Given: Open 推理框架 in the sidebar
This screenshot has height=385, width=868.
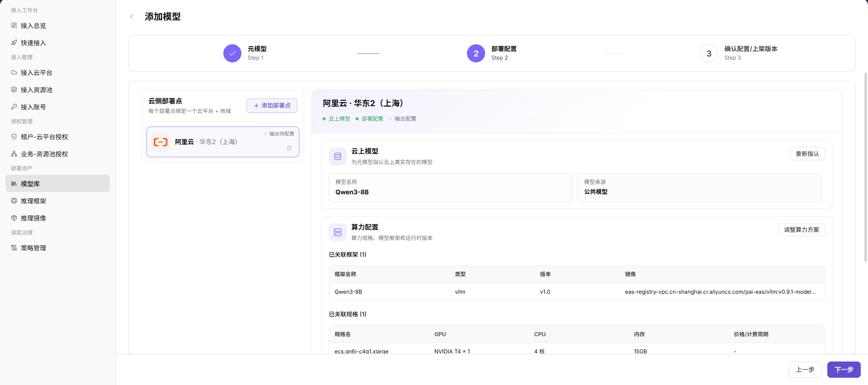Looking at the screenshot, I should coord(57,201).
